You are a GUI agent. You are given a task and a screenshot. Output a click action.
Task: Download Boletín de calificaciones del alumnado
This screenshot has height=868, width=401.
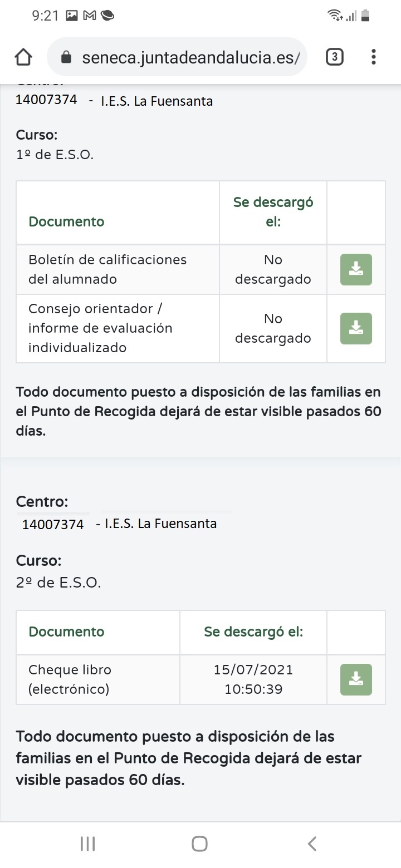click(356, 270)
